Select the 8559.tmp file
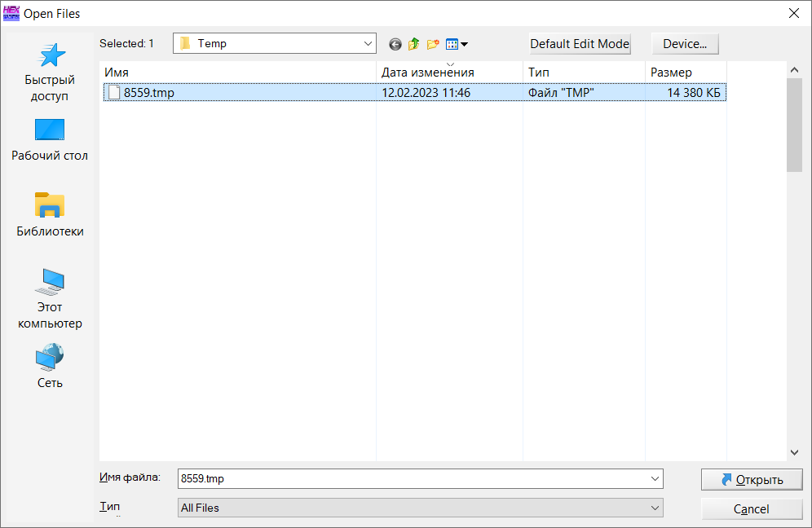812x528 pixels. pos(149,93)
